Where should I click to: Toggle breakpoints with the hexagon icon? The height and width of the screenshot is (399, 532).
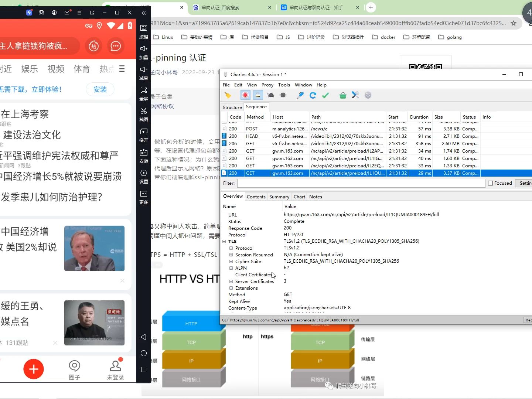coord(283,95)
